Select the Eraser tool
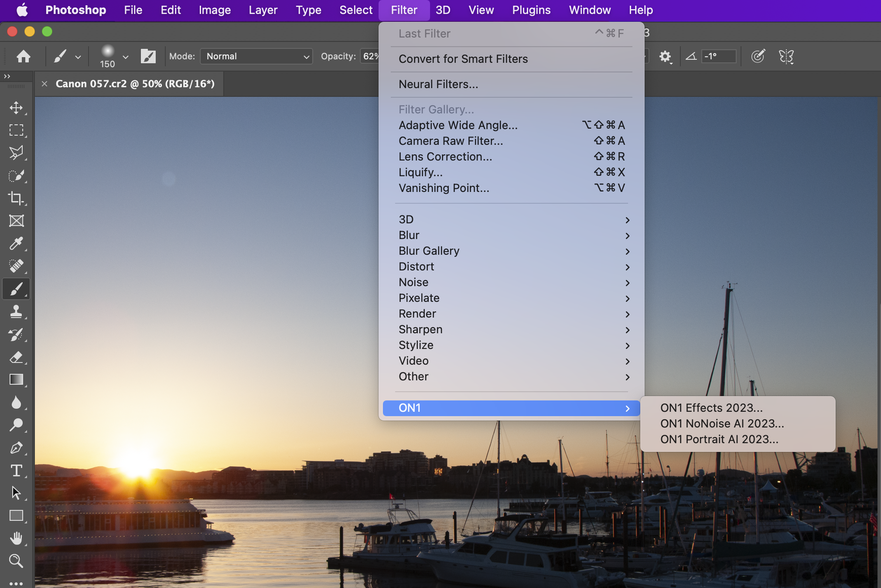Screen dimensions: 881x588 16,357
